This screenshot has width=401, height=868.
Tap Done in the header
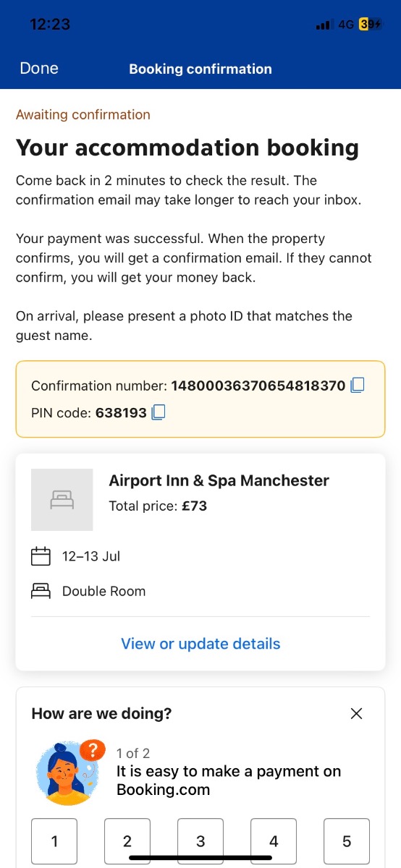[x=39, y=68]
